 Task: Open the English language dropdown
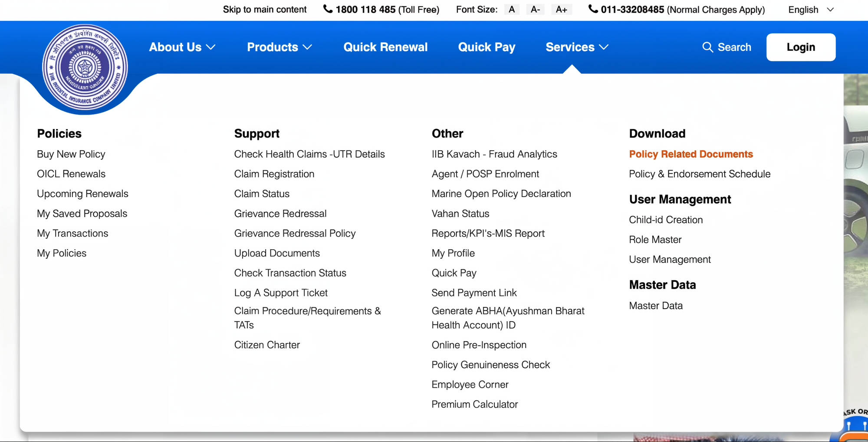[810, 9]
